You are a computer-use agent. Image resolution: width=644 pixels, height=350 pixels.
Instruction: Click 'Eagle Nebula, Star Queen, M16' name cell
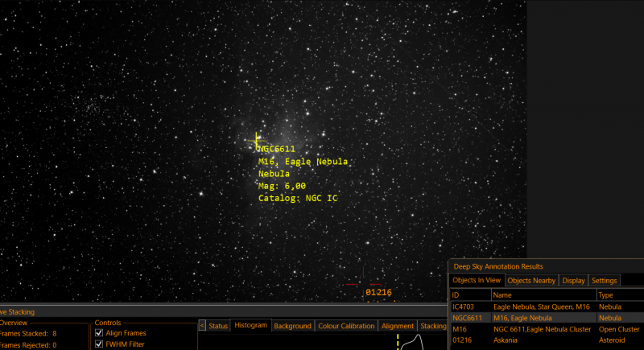click(x=541, y=307)
